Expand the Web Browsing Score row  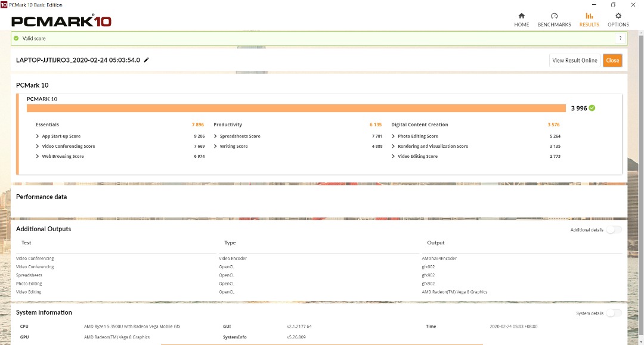[x=38, y=156]
